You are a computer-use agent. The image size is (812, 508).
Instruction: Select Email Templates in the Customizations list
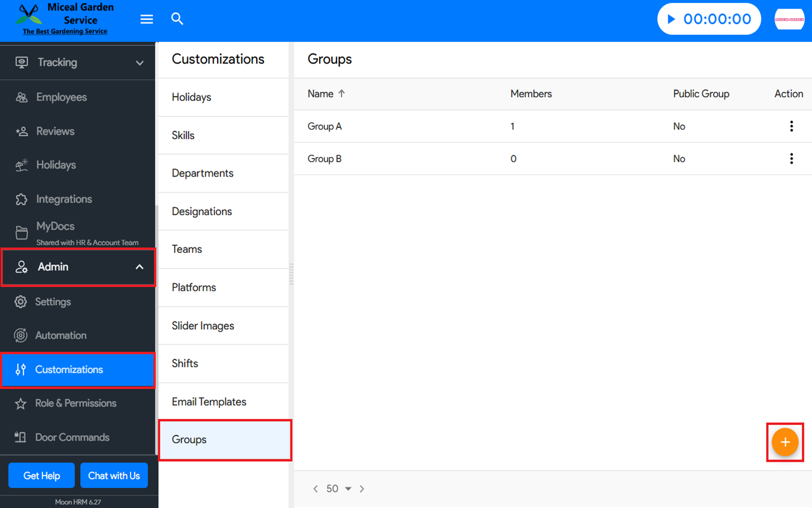point(209,402)
